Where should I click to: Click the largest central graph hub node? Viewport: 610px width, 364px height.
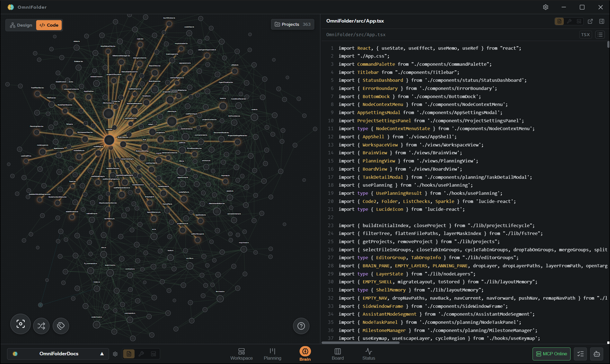tap(109, 140)
